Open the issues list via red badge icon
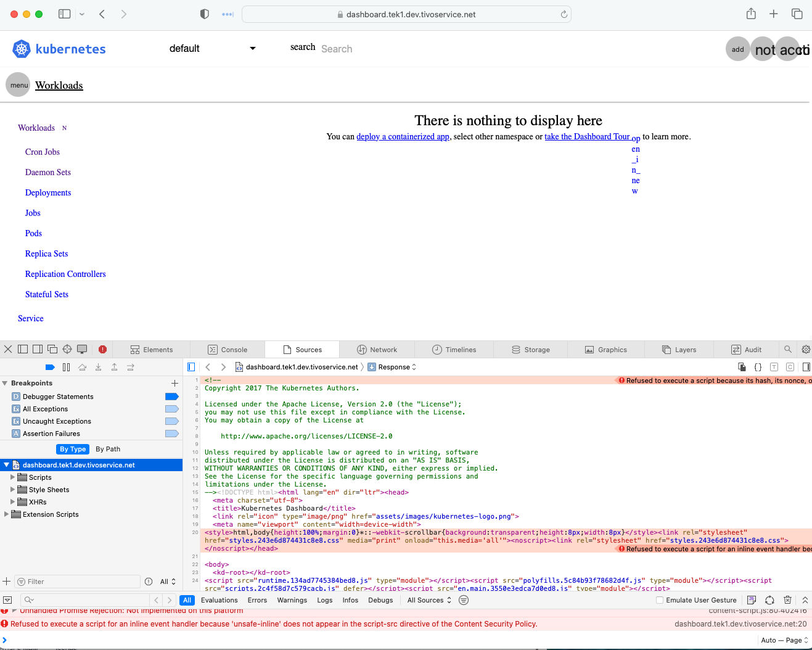This screenshot has width=812, height=650. coord(102,349)
